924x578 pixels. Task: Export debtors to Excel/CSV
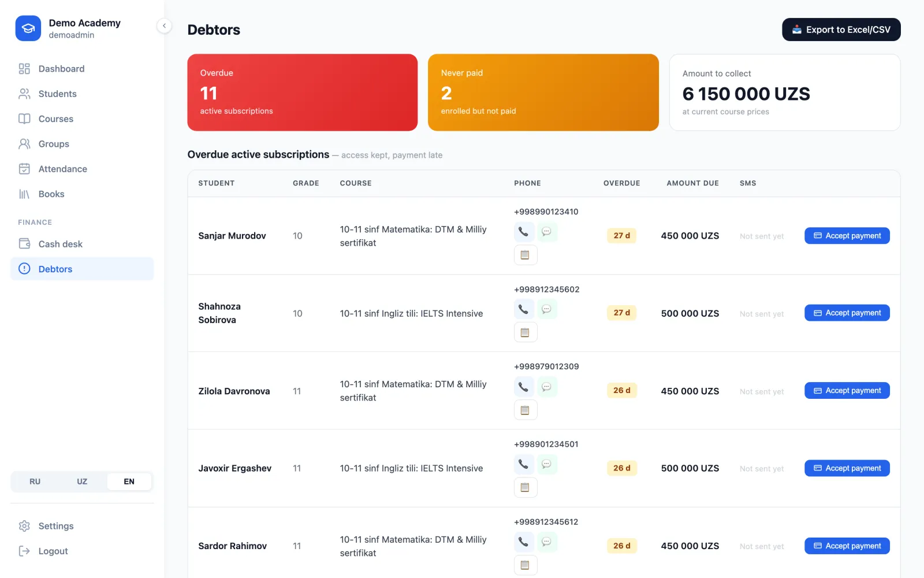[841, 29]
